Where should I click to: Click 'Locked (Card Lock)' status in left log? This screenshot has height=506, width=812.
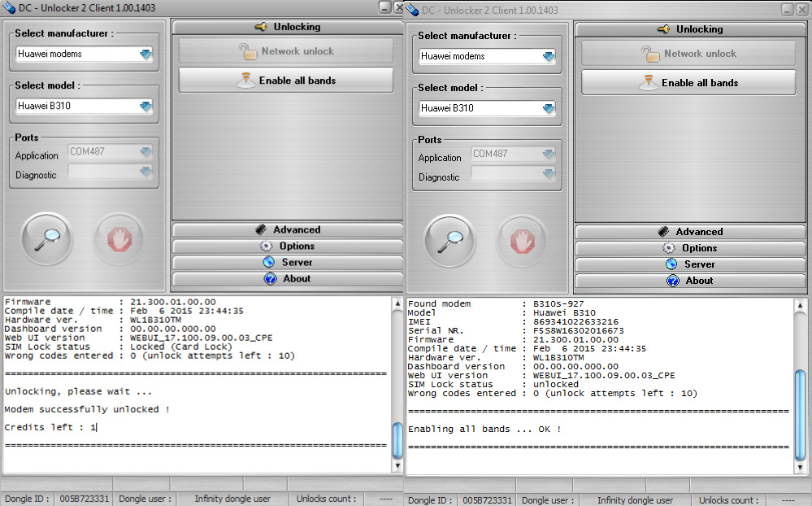pyautogui.click(x=180, y=347)
